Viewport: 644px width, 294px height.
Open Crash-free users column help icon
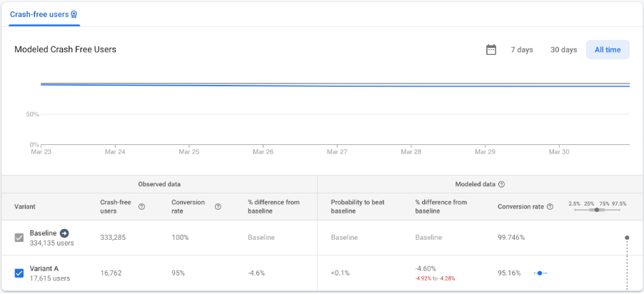click(141, 206)
